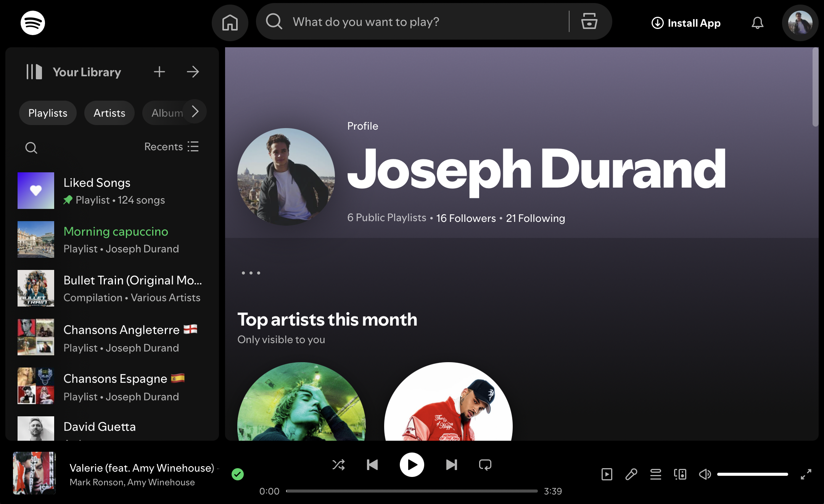Open the red-jacket top artist thumbnail
Viewport: 824px width, 504px height.
tap(448, 401)
